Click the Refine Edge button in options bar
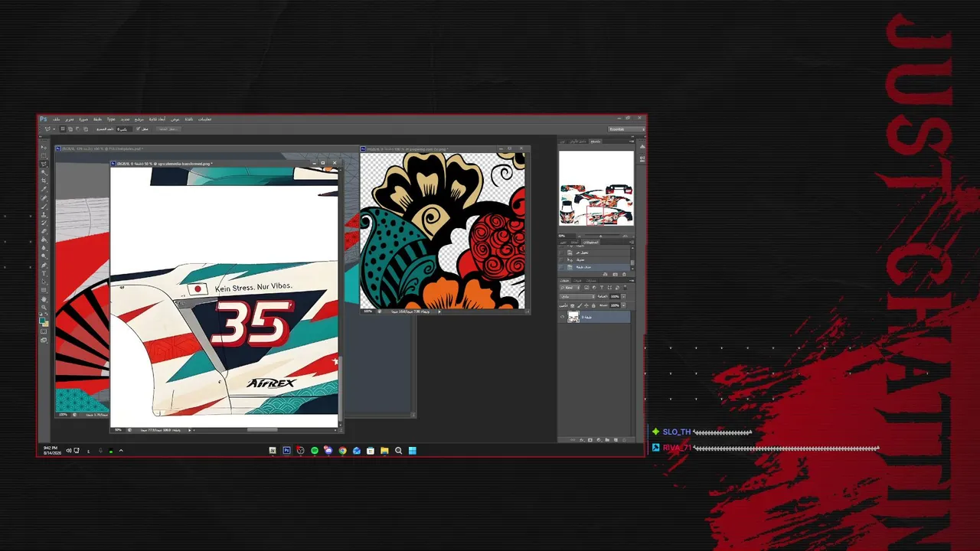 pyautogui.click(x=168, y=129)
